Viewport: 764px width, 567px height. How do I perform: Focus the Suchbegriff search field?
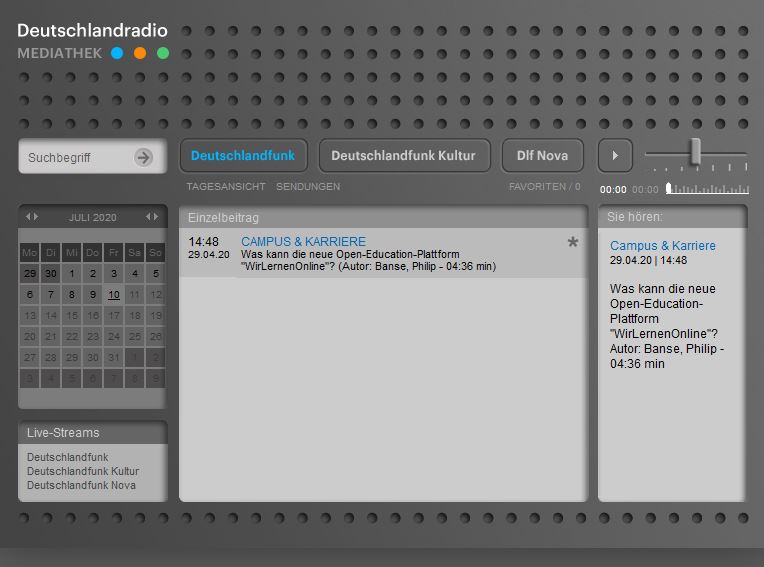[x=78, y=157]
